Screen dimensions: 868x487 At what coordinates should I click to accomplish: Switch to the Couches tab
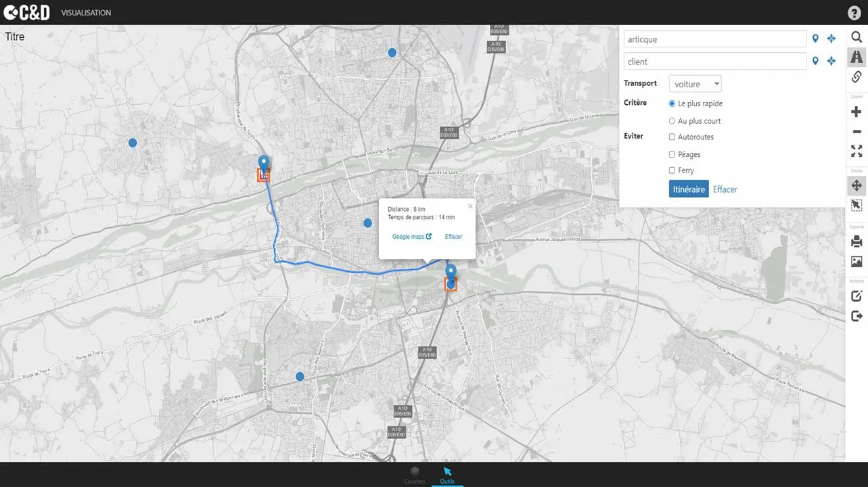[415, 475]
